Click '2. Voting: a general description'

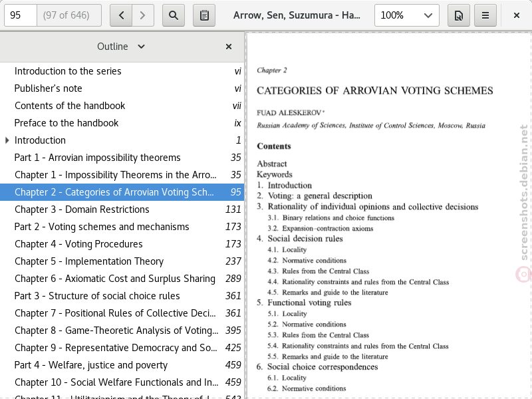(x=315, y=196)
